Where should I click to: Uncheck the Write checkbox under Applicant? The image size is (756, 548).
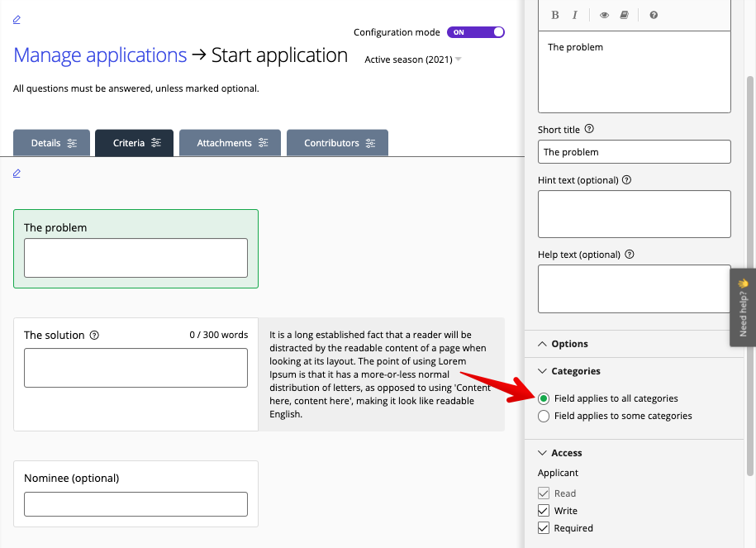pyautogui.click(x=544, y=510)
